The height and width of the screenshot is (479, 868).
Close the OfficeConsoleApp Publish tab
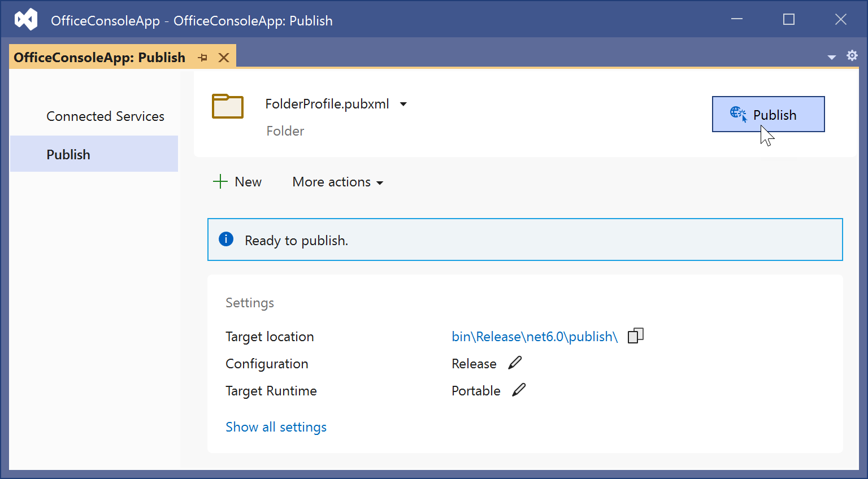point(224,58)
